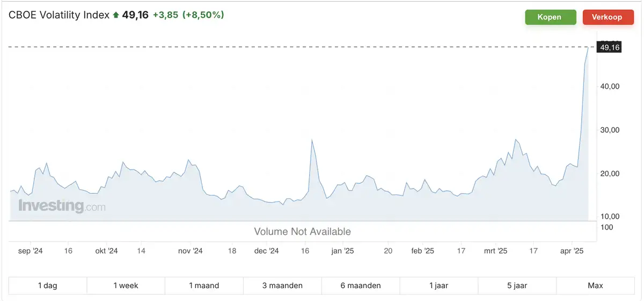Click the green up-arrow price indicator
Viewport: 644px width, 301px height.
coord(115,16)
